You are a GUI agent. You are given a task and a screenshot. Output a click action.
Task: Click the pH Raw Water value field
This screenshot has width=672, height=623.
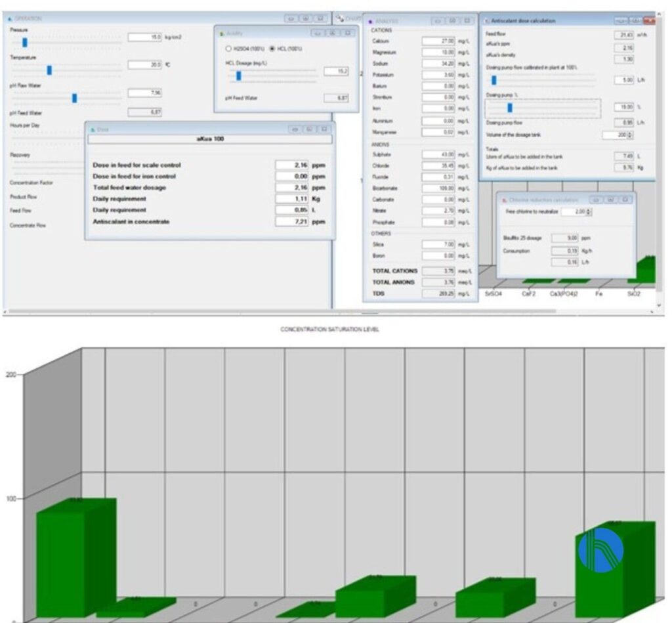pos(144,93)
